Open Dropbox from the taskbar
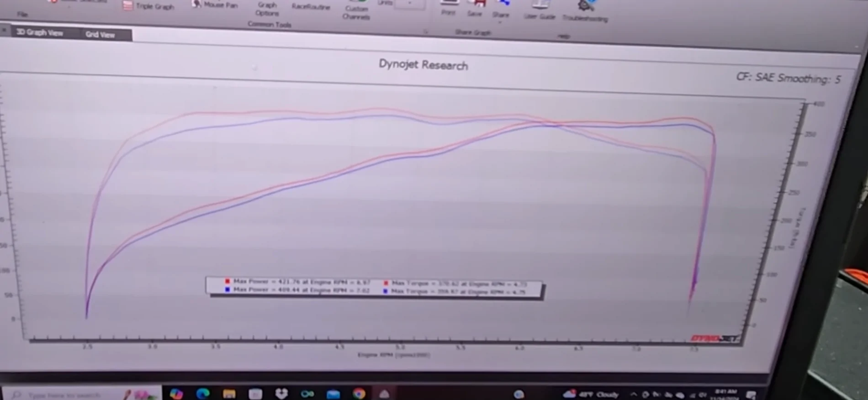 281,393
